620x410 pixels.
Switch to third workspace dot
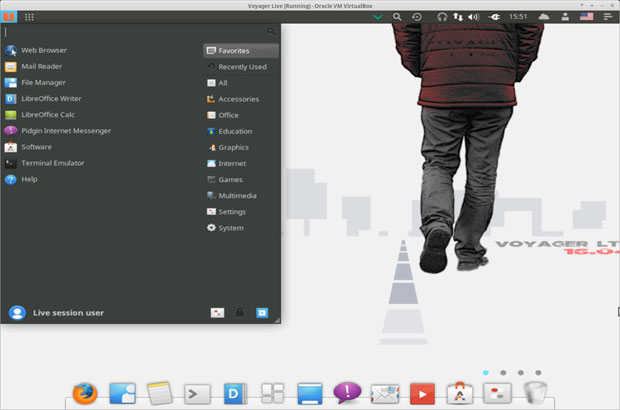pyautogui.click(x=521, y=372)
